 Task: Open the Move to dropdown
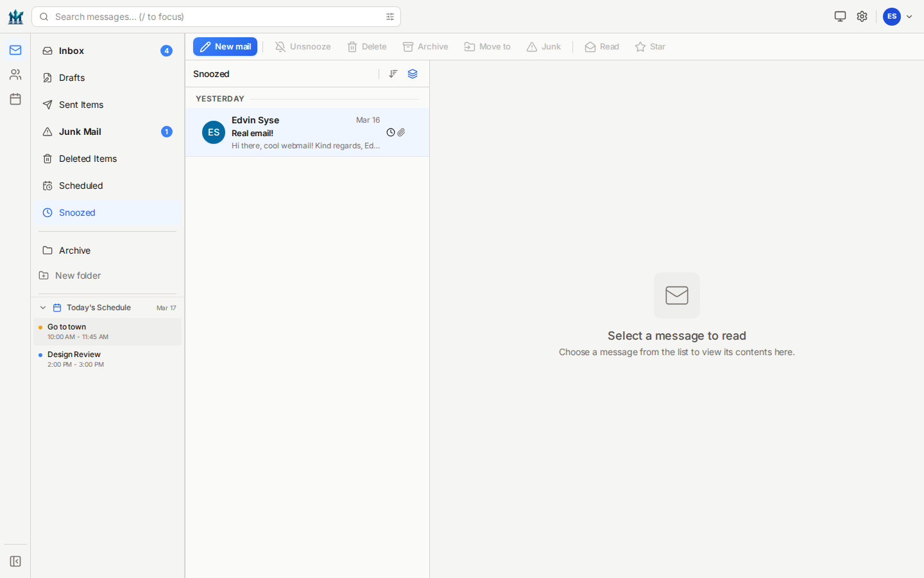coord(488,47)
